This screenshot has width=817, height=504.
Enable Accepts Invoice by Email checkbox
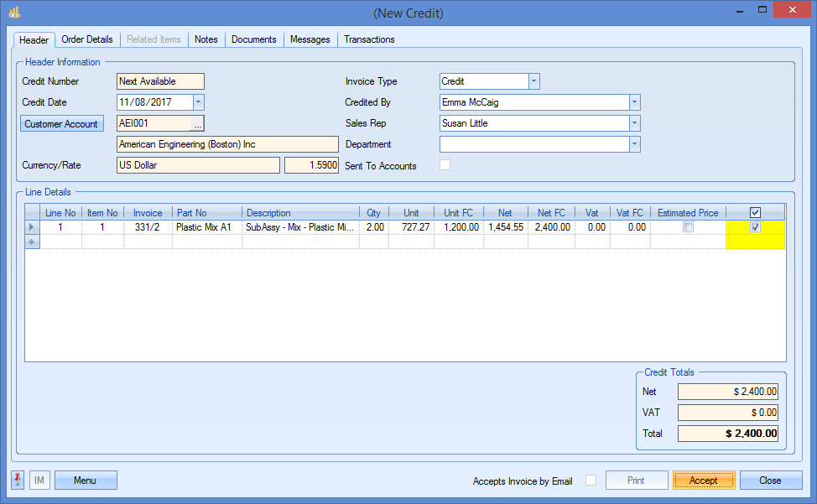point(591,481)
